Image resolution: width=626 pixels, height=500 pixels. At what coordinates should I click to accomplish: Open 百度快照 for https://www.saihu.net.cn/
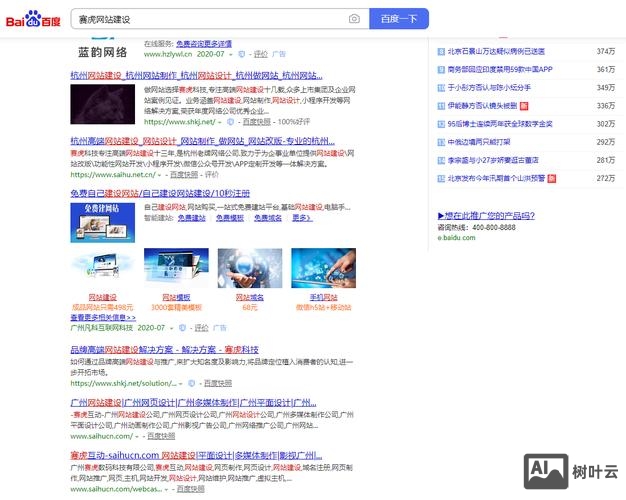(184, 175)
